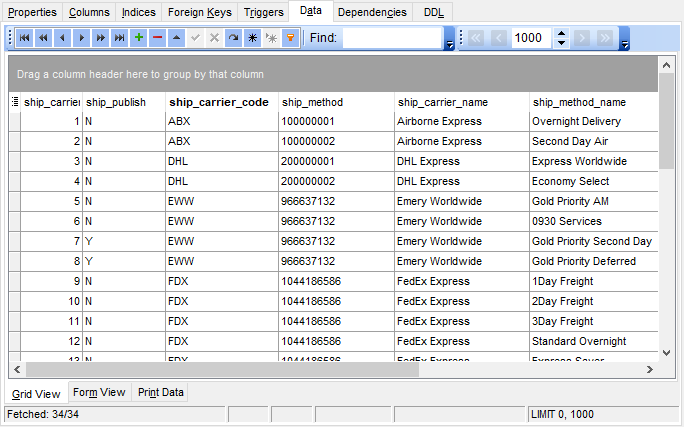The width and height of the screenshot is (684, 427).
Task: Click the grid column chooser icon
Action: (15, 102)
